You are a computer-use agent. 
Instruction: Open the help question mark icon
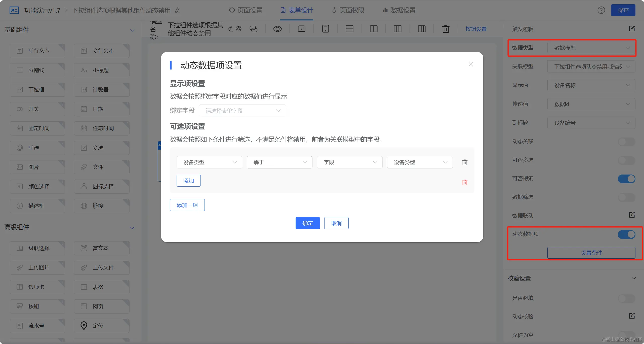[x=601, y=10]
